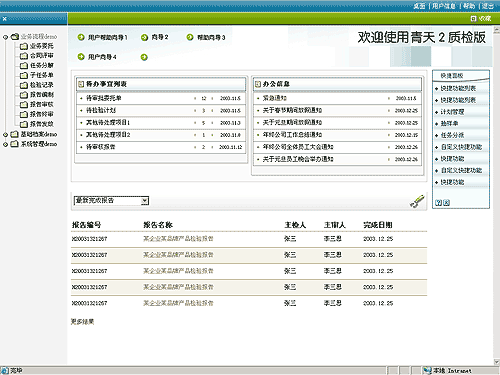Expand the 基础档案demo tree node
This screenshot has width=500, height=375.
tap(5, 135)
